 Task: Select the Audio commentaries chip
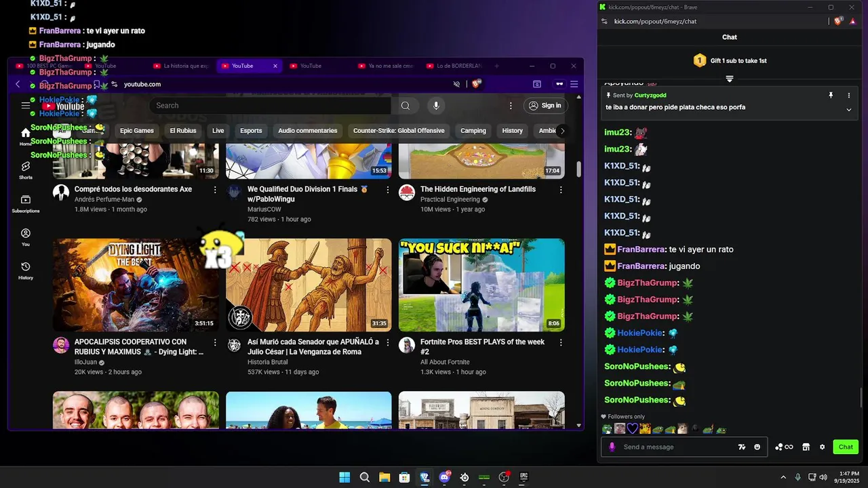[307, 131]
